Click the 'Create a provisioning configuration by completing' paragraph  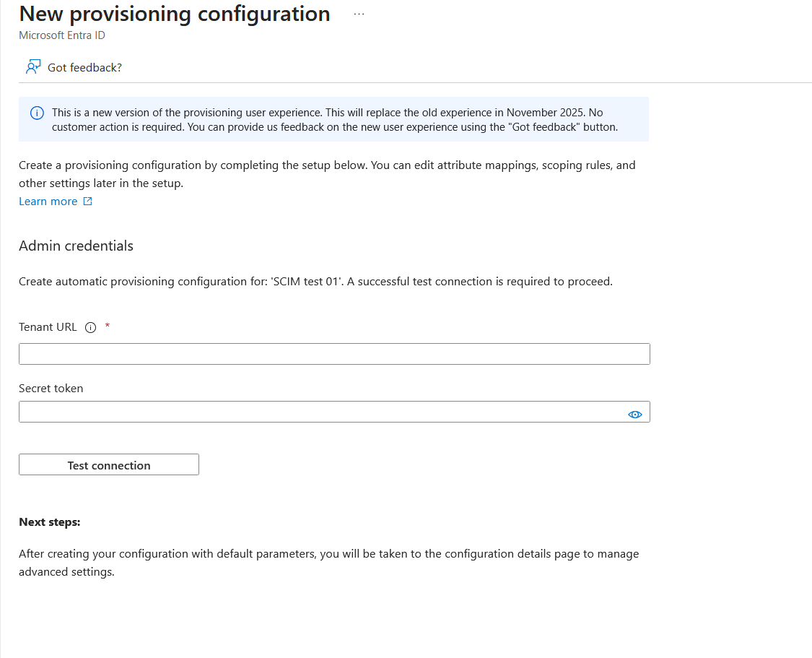[x=327, y=174]
